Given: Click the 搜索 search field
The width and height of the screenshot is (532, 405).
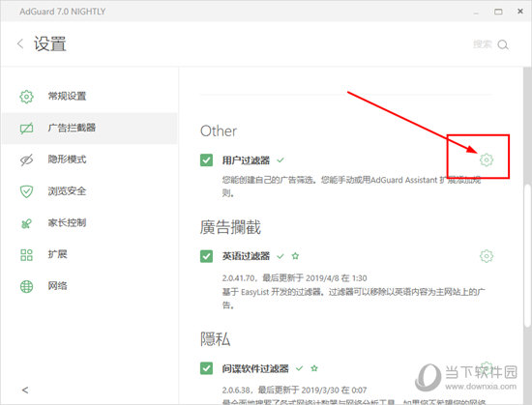Looking at the screenshot, I should 482,44.
